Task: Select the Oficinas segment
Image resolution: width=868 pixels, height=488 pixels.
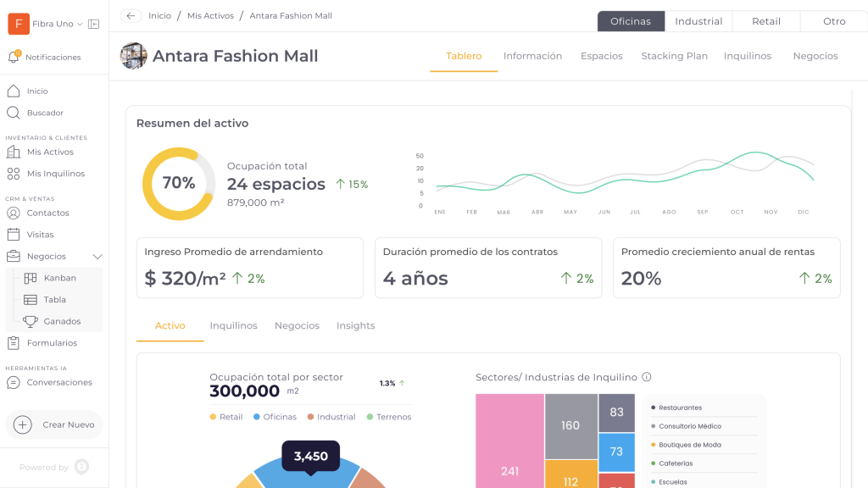Action: point(631,21)
